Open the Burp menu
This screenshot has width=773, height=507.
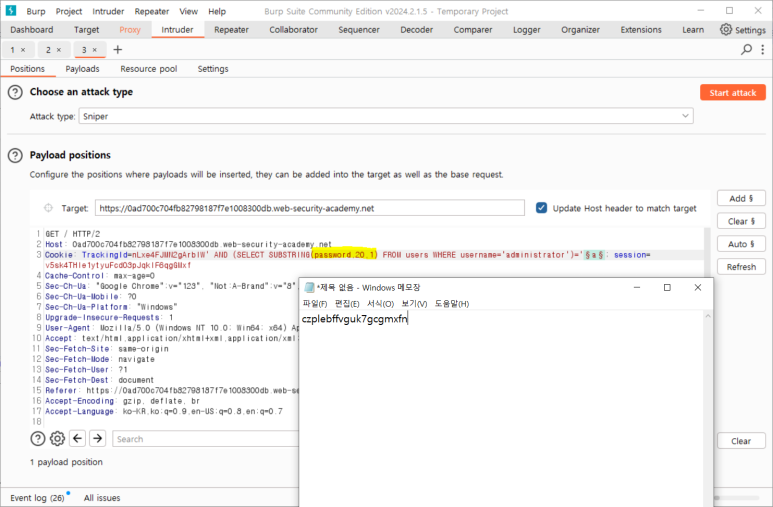pos(35,11)
